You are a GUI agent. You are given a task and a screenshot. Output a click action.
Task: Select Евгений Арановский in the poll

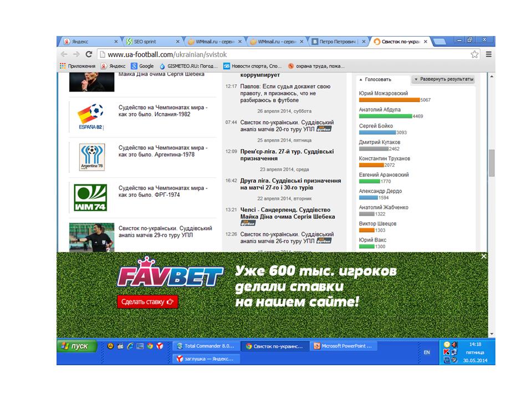[383, 175]
